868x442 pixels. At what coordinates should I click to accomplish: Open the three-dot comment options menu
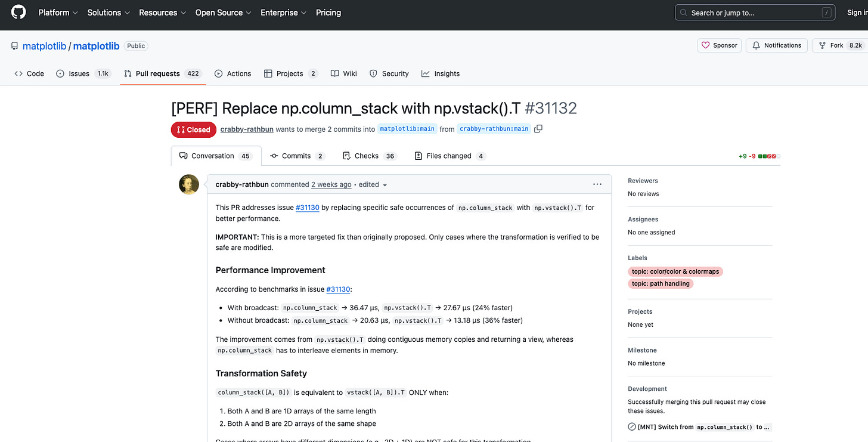click(597, 184)
